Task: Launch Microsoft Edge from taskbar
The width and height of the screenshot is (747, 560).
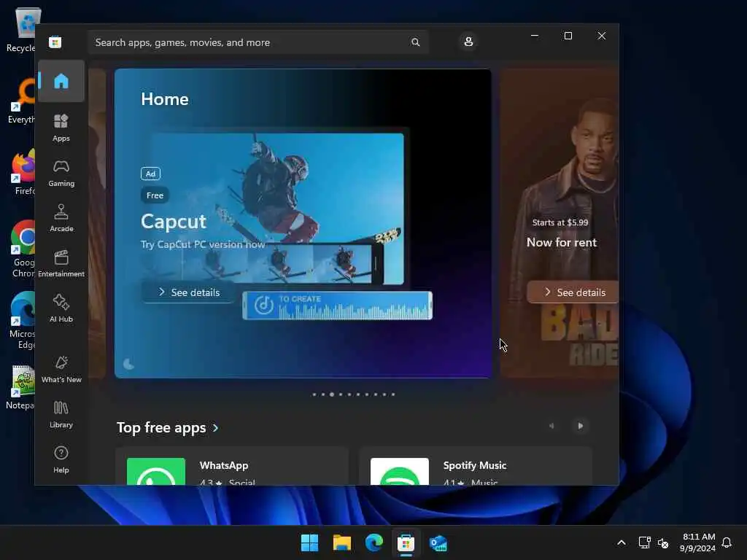Action: [x=374, y=542]
